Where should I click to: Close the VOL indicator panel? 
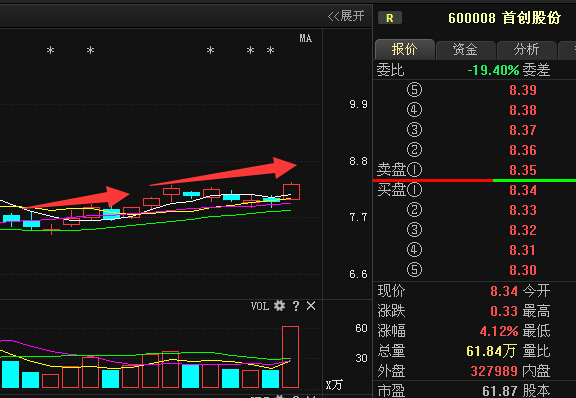311,306
